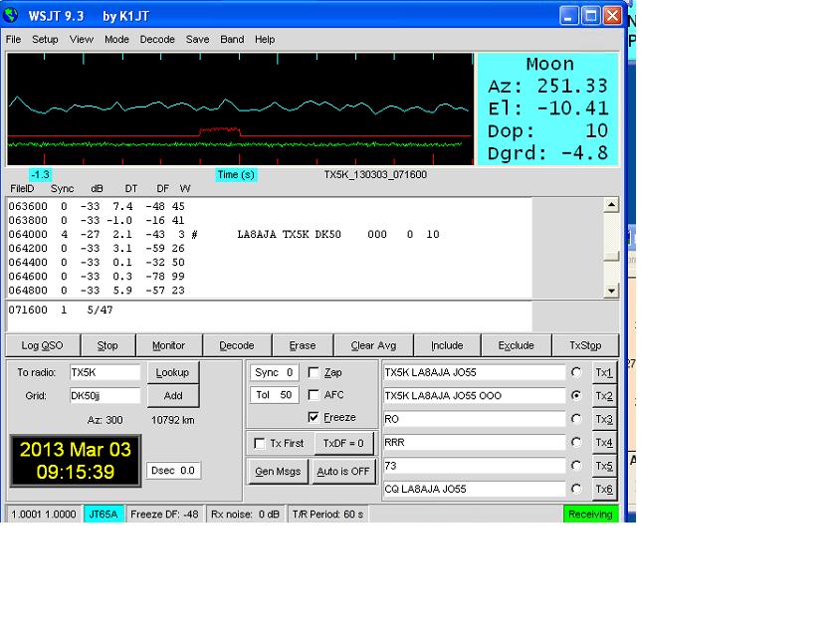Image resolution: width=840 pixels, height=629 pixels.
Task: Click the Tx6 button
Action: pos(604,489)
